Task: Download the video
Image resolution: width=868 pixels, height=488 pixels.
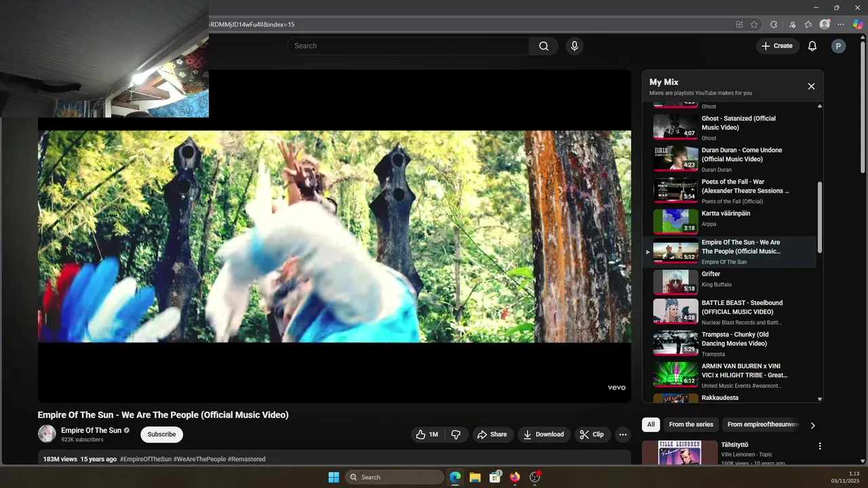Action: [x=544, y=434]
